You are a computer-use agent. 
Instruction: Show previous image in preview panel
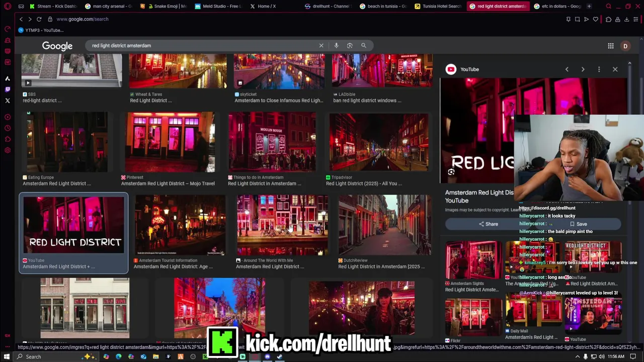click(x=567, y=69)
